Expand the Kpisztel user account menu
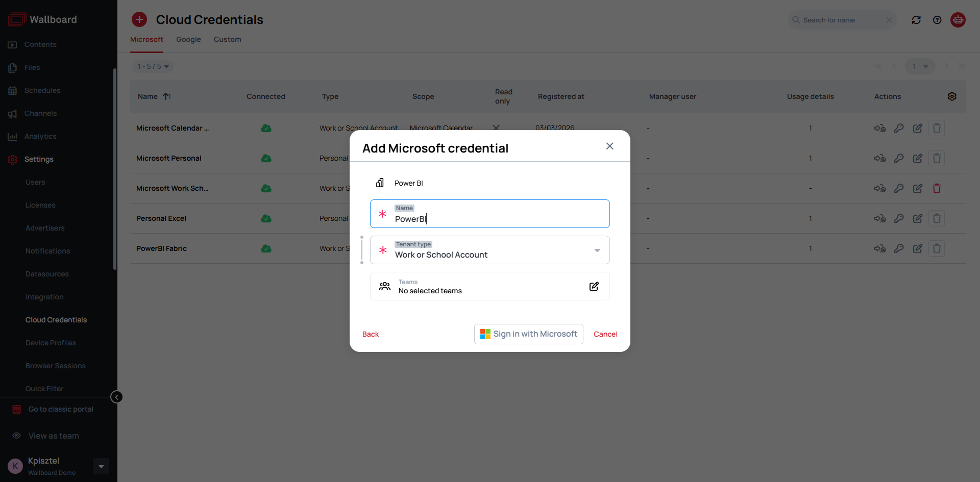The image size is (980, 482). point(101,466)
